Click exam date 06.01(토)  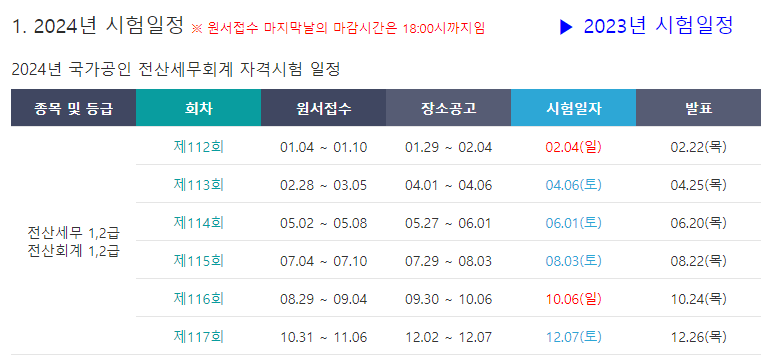pos(574,224)
